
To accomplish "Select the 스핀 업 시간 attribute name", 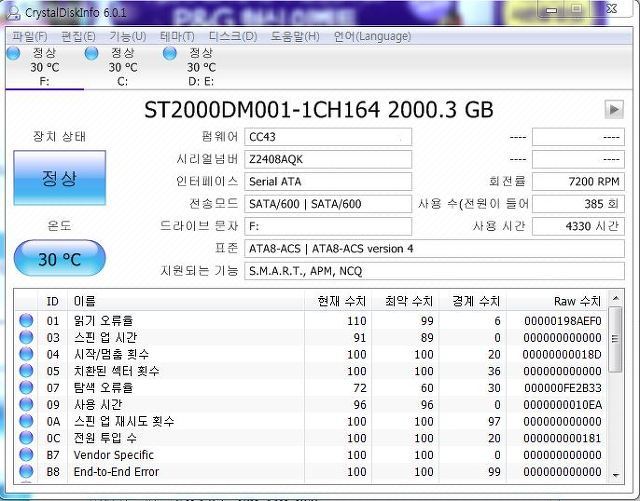I will (105, 338).
